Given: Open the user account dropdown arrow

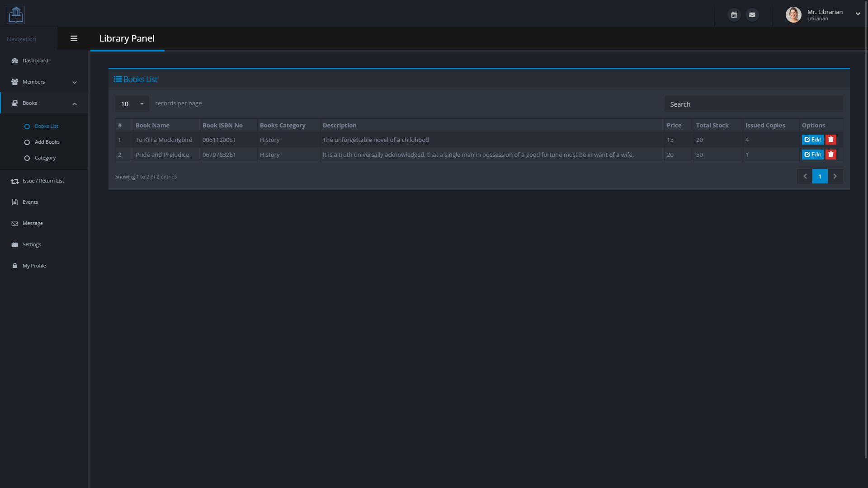Looking at the screenshot, I should [x=858, y=14].
